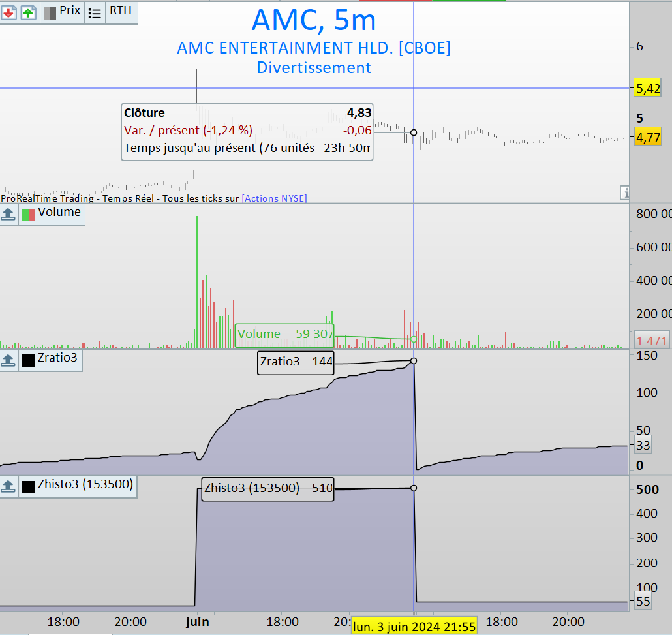This screenshot has width=672, height=635.
Task: Open the Volume indicator settings label
Action: click(x=59, y=212)
